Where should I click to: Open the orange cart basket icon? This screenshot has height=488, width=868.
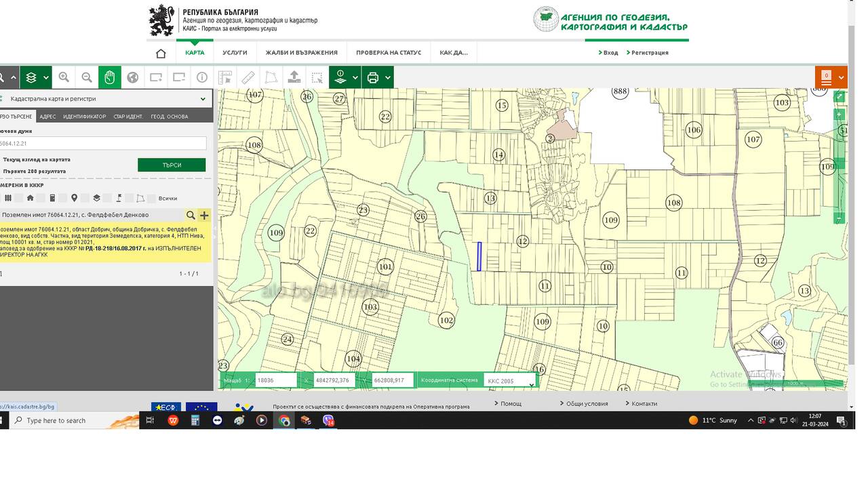point(826,77)
